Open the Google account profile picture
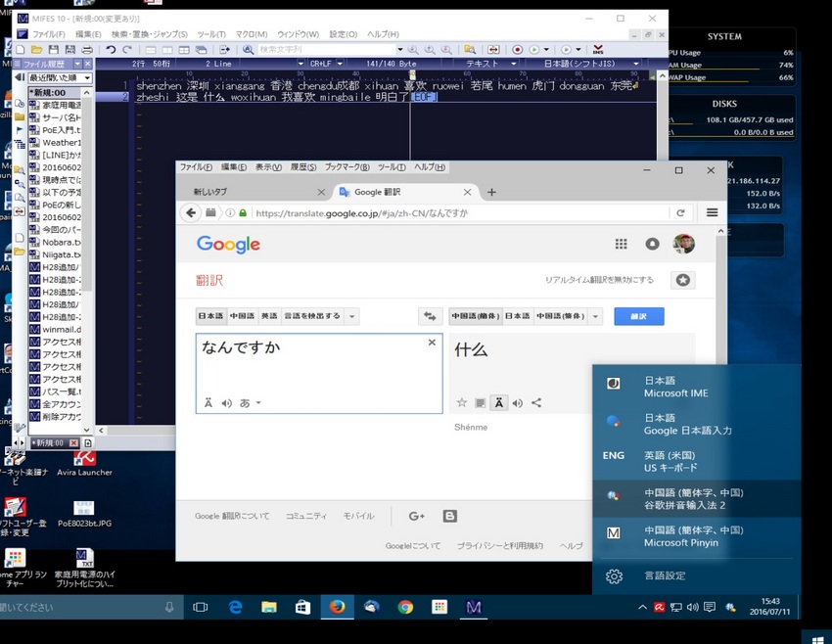 [684, 244]
